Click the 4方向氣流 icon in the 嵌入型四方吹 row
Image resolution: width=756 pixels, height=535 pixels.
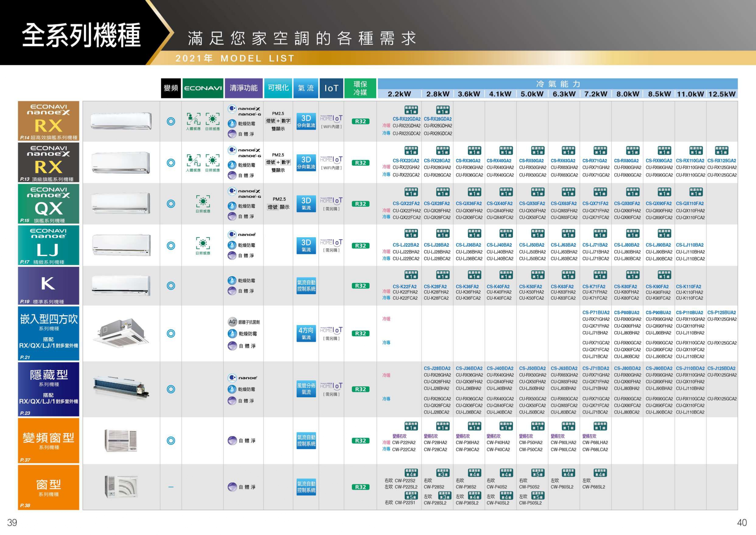pyautogui.click(x=306, y=333)
